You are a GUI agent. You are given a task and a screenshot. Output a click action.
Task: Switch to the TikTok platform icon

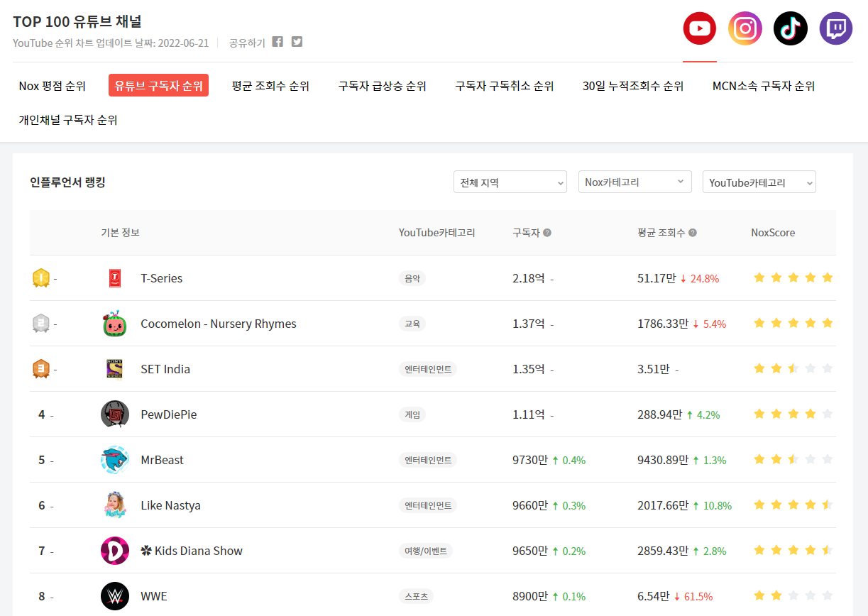(791, 28)
